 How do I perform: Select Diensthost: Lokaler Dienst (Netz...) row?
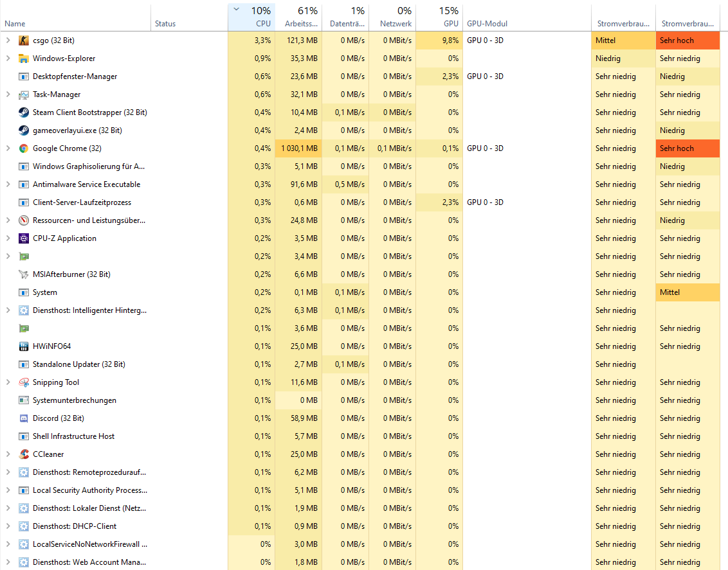pyautogui.click(x=360, y=508)
